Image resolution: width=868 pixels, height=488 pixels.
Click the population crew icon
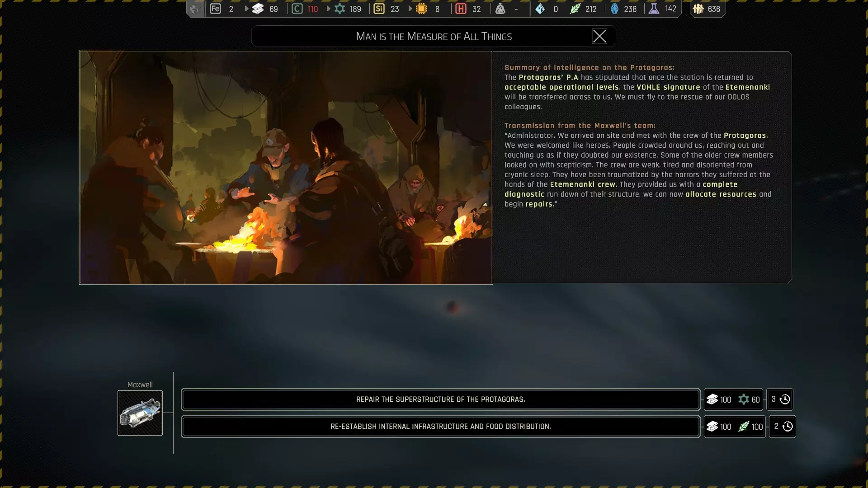click(698, 9)
